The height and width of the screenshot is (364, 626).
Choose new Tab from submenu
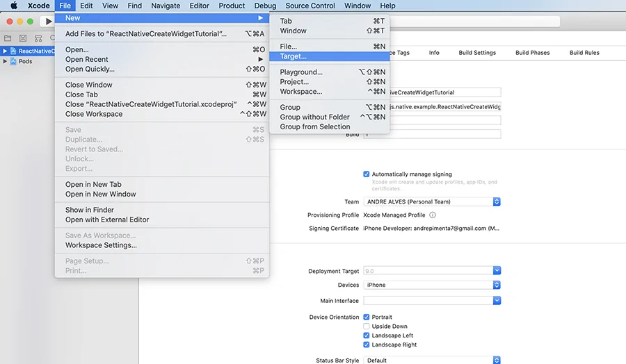[330, 21]
